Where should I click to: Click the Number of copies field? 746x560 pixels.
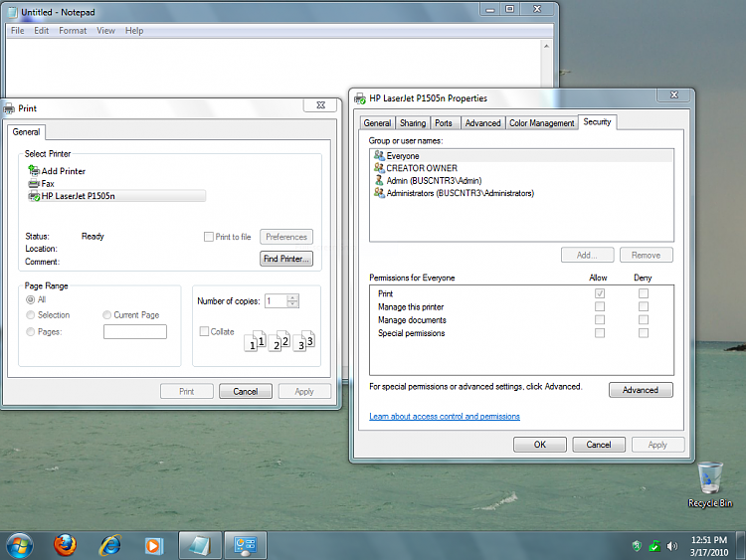(277, 300)
